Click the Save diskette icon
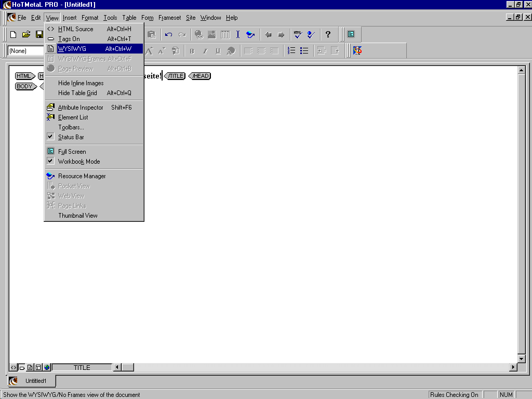This screenshot has height=399, width=532. click(x=39, y=34)
